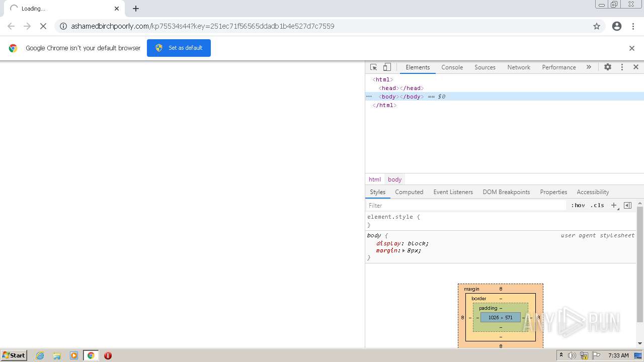This screenshot has width=644, height=362.
Task: Open DevTools customize menu (three dots)
Action: point(622,67)
